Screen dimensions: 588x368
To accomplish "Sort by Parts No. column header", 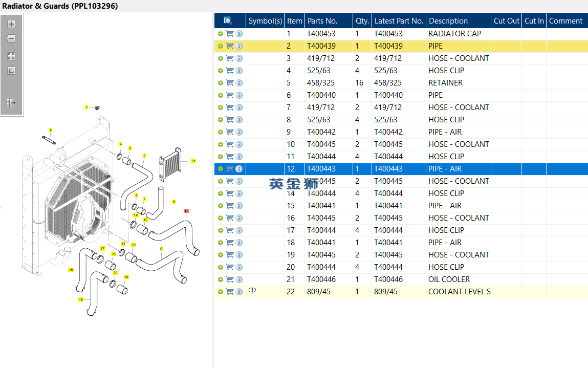I will tap(329, 20).
